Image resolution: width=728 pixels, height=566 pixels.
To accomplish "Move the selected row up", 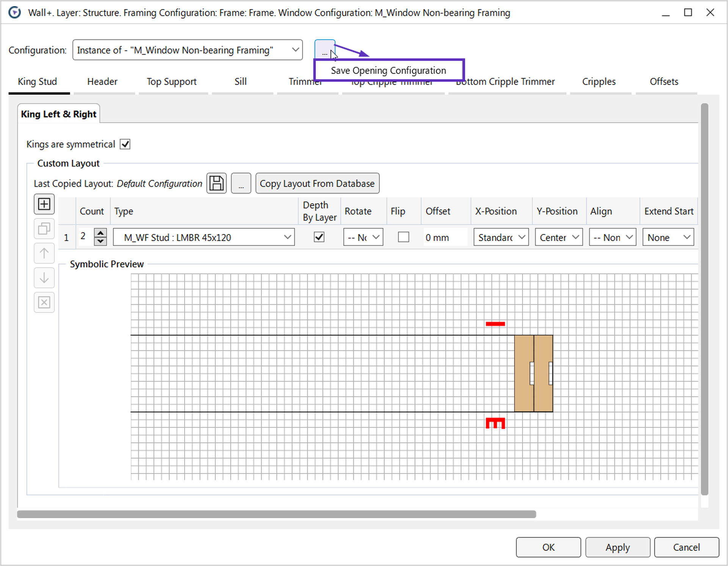I will 44,253.
